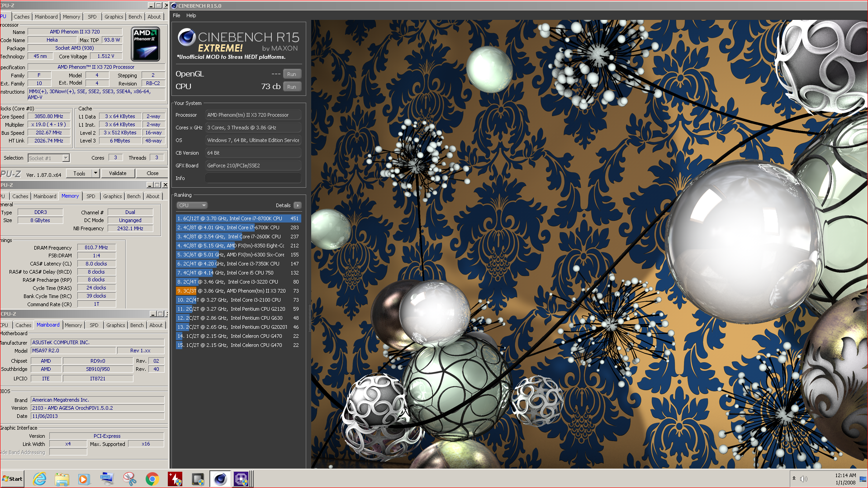Click the Core Speed 3850.80 MHz value
Screen dimensions: 868x488
(x=49, y=116)
